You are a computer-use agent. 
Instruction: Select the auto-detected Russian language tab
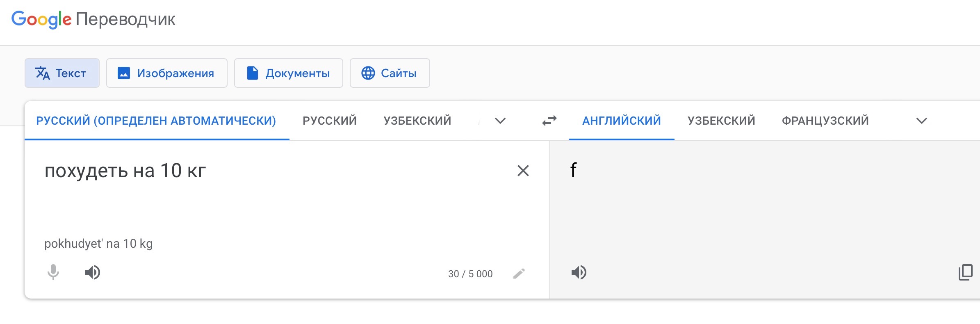156,121
